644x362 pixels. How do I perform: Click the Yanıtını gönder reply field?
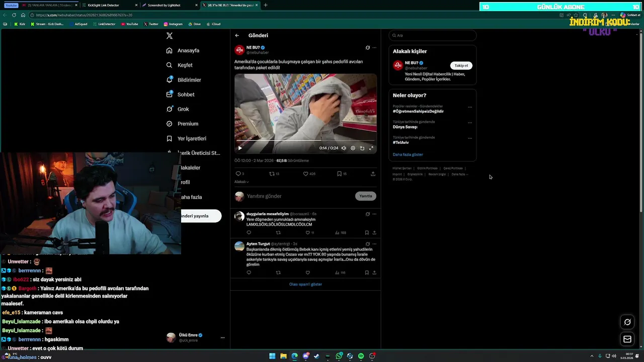[x=299, y=196]
